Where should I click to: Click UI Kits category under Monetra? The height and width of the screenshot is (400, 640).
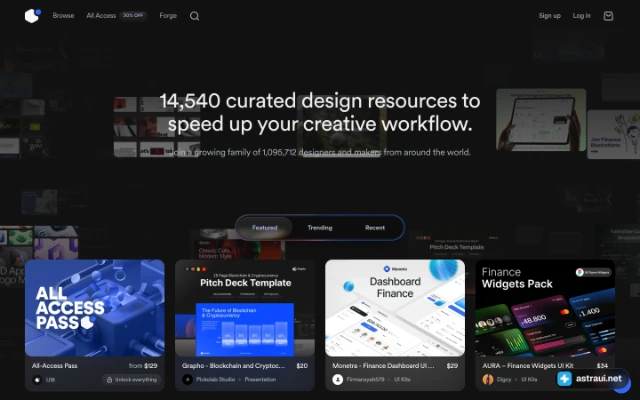coord(402,380)
